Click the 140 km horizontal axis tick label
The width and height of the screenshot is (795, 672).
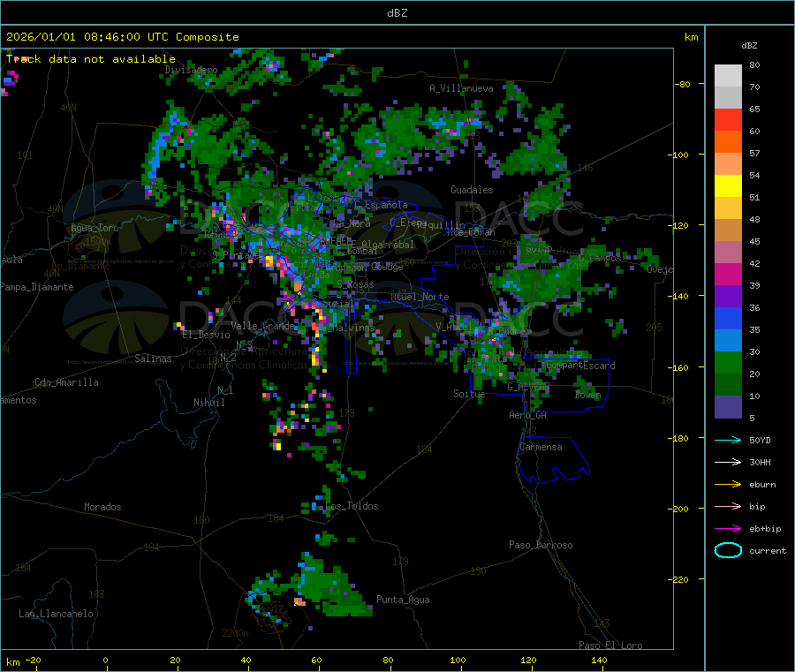click(599, 660)
